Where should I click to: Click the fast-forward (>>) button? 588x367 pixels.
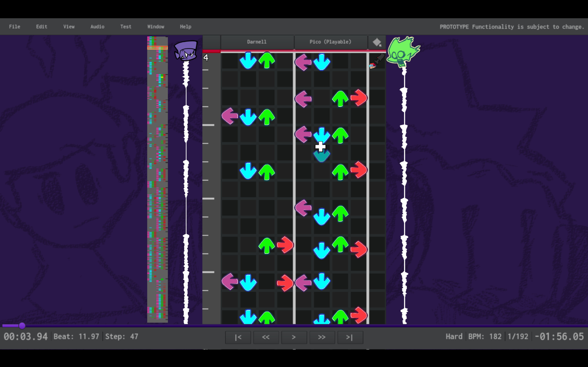click(322, 337)
